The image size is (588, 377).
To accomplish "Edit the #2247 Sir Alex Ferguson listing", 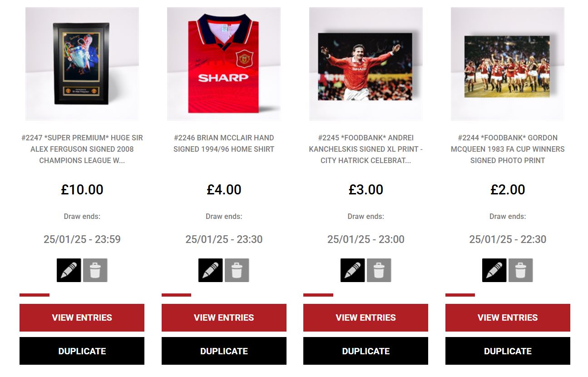I will click(x=69, y=270).
